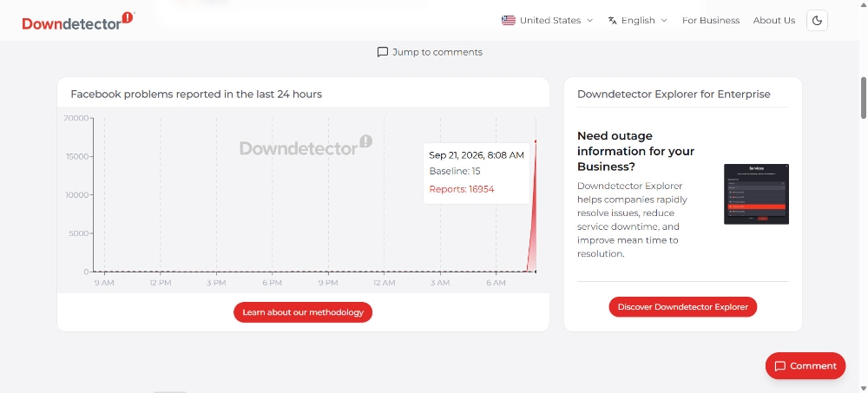The image size is (868, 393).
Task: Click the '20000' y-axis label
Action: (76, 118)
